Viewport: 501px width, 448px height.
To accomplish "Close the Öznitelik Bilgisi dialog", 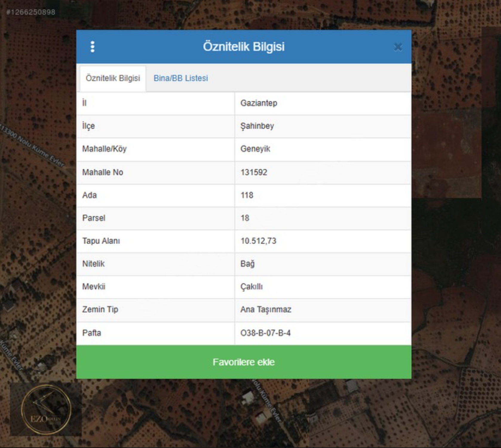I will pyautogui.click(x=398, y=47).
